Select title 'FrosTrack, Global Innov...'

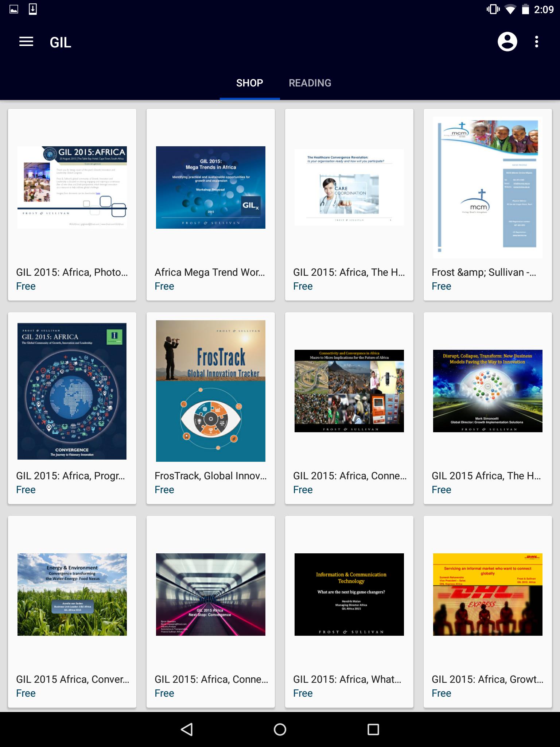tap(210, 476)
